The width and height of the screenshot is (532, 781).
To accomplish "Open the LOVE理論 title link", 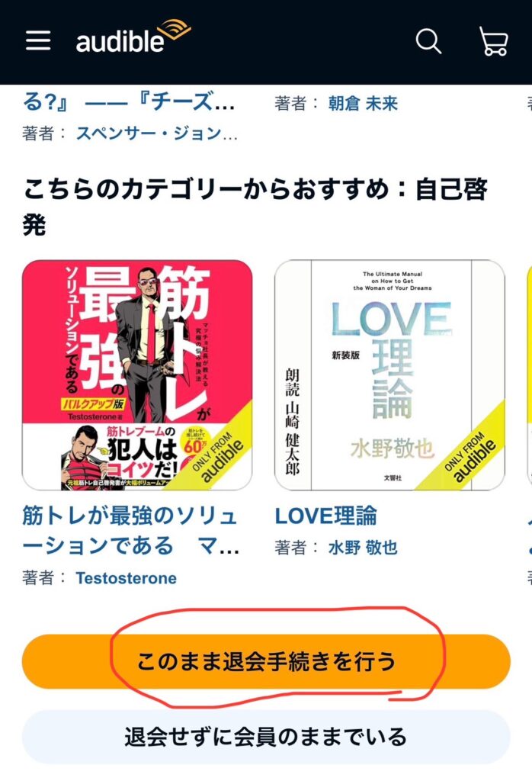I will pyautogui.click(x=326, y=516).
